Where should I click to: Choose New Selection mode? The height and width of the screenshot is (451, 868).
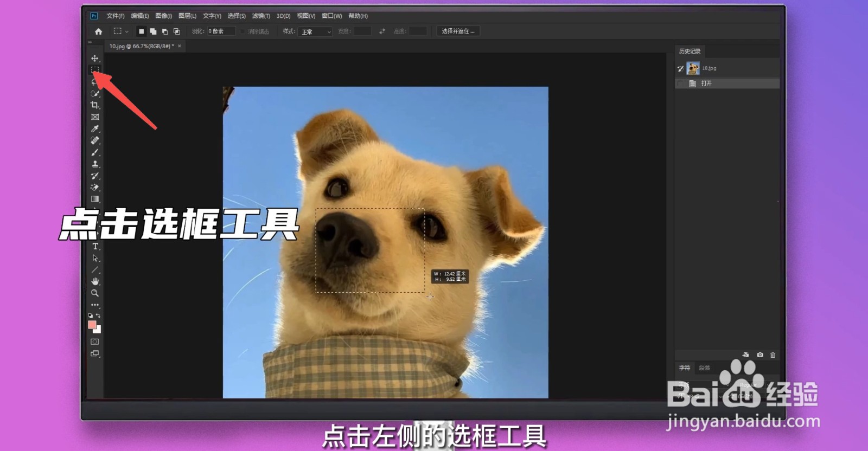point(141,31)
